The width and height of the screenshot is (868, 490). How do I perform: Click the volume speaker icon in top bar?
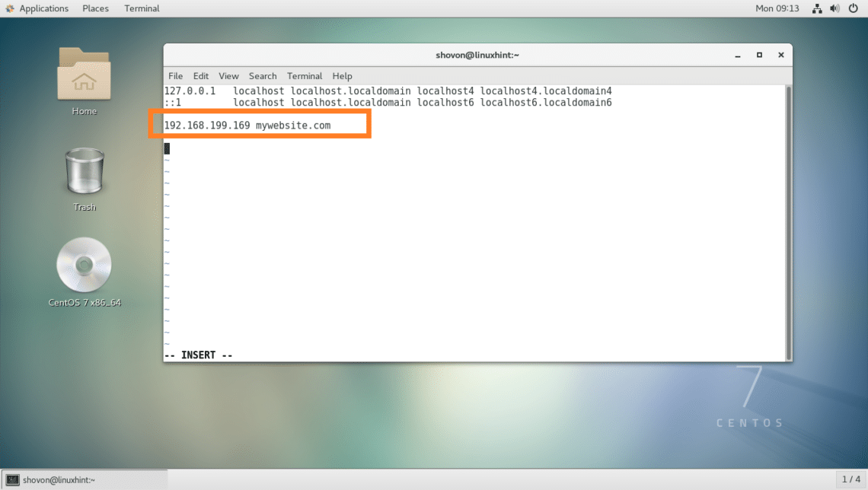click(x=834, y=8)
